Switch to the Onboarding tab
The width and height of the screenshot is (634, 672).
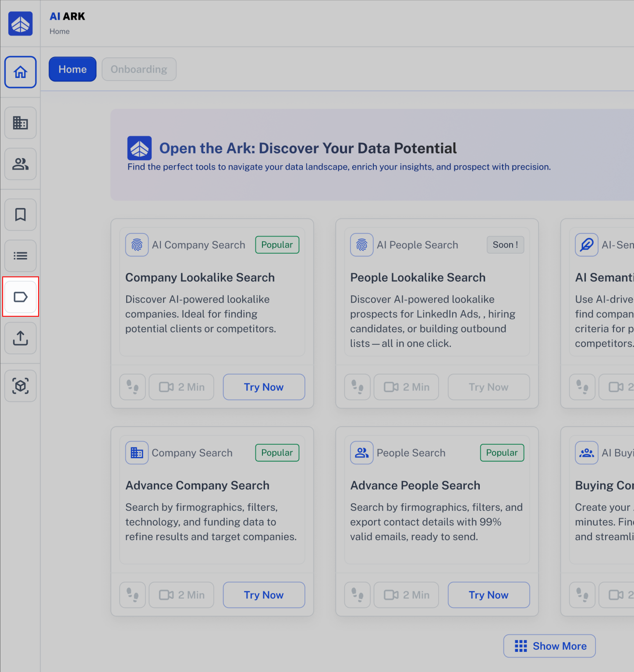pos(139,69)
